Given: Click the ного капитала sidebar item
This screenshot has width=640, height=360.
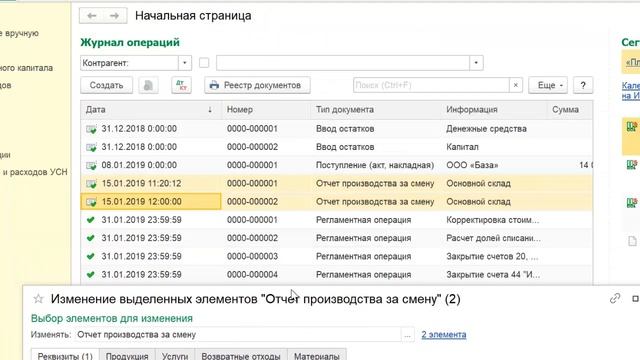Looking at the screenshot, I should pyautogui.click(x=26, y=68).
